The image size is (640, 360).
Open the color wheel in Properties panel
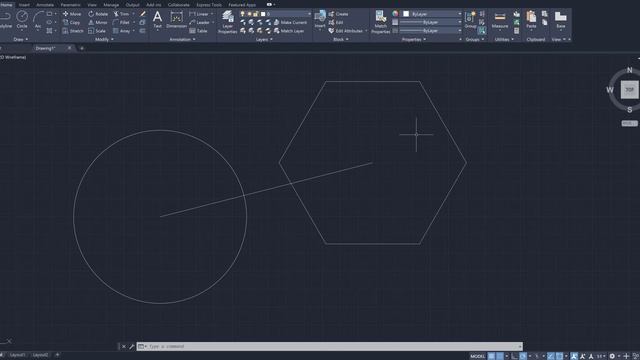click(395, 13)
